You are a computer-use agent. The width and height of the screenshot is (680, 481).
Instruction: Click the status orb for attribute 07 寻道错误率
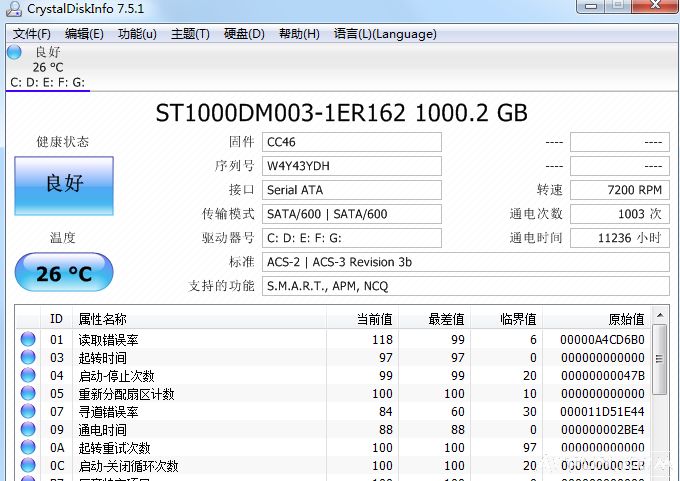[x=28, y=412]
